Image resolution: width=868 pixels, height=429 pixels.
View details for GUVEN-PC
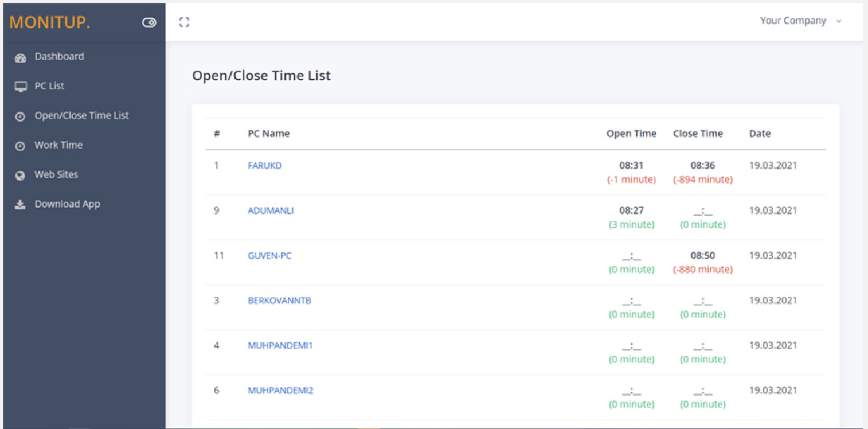pyautogui.click(x=269, y=255)
